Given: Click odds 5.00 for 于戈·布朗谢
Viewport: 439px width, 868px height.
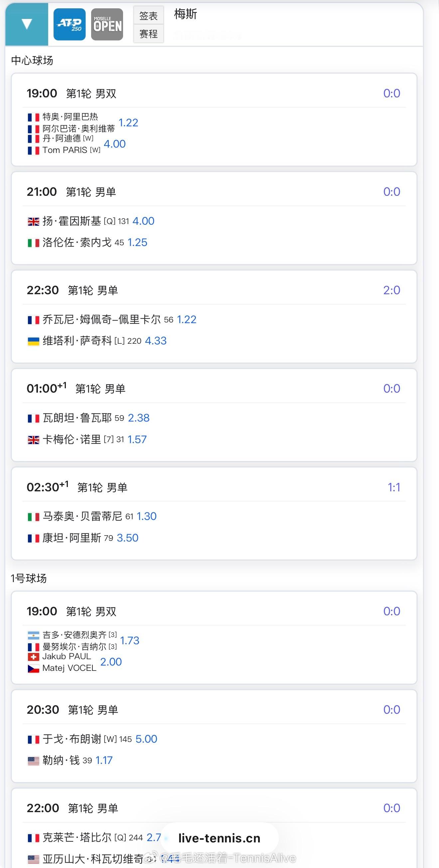Looking at the screenshot, I should point(146,739).
